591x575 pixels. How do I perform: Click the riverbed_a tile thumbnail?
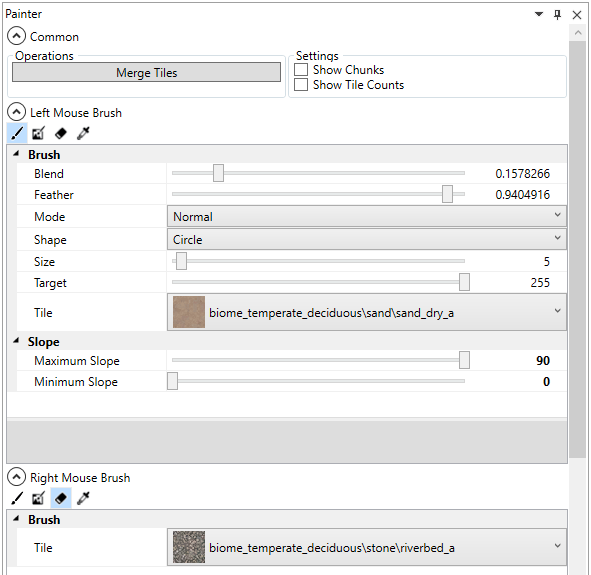(189, 547)
